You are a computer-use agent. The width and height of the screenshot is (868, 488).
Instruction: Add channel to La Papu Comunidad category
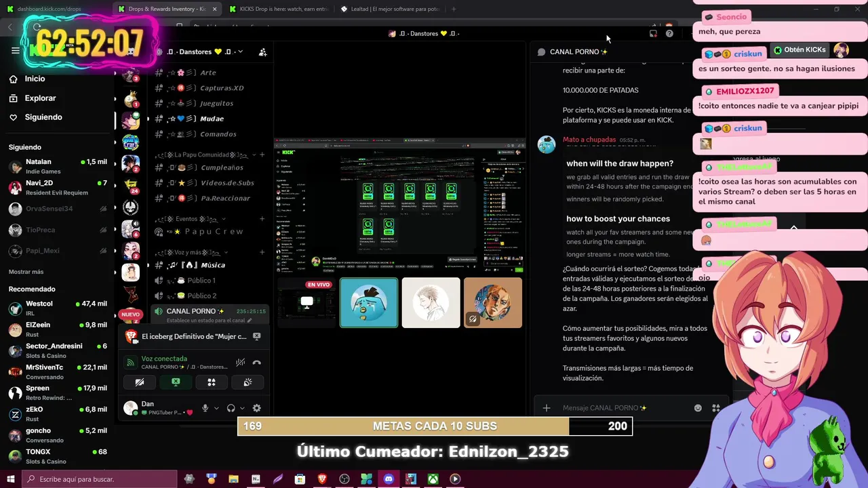(x=262, y=155)
